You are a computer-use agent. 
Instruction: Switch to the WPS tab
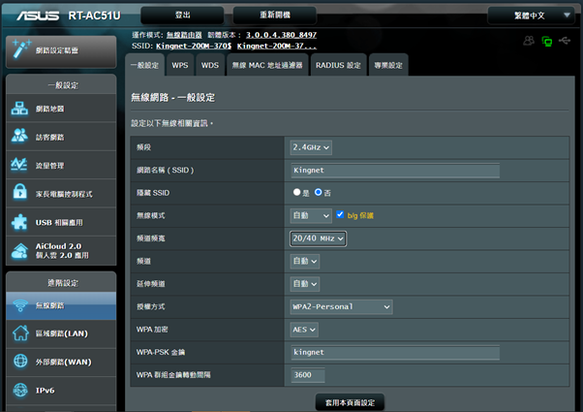pyautogui.click(x=180, y=65)
